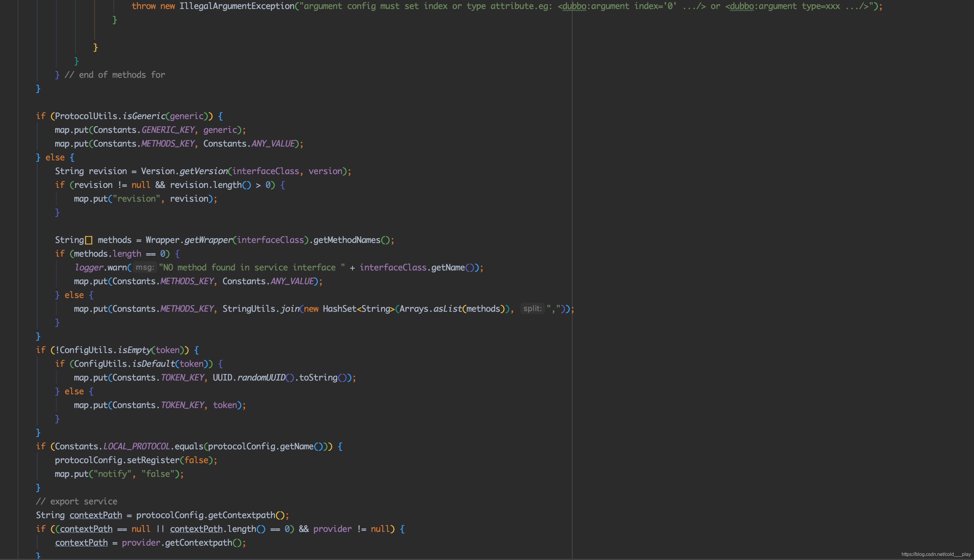Click protocolConfig.getName() call

(x=265, y=447)
